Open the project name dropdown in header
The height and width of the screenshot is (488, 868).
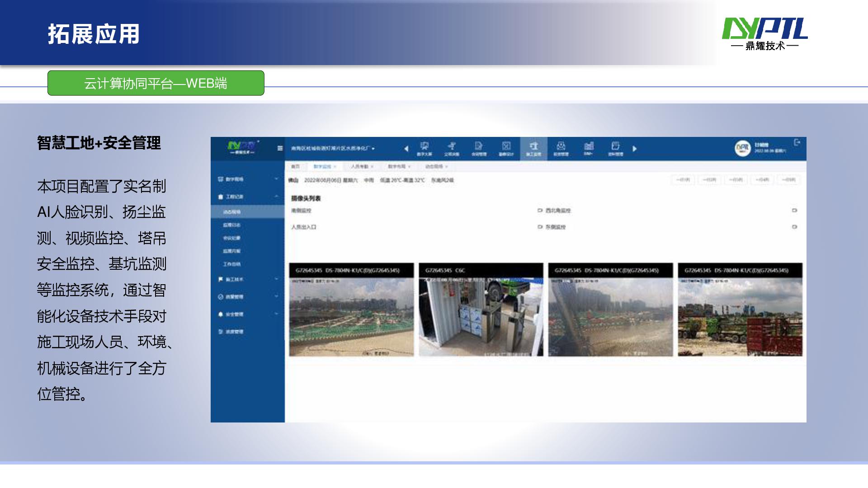point(333,149)
